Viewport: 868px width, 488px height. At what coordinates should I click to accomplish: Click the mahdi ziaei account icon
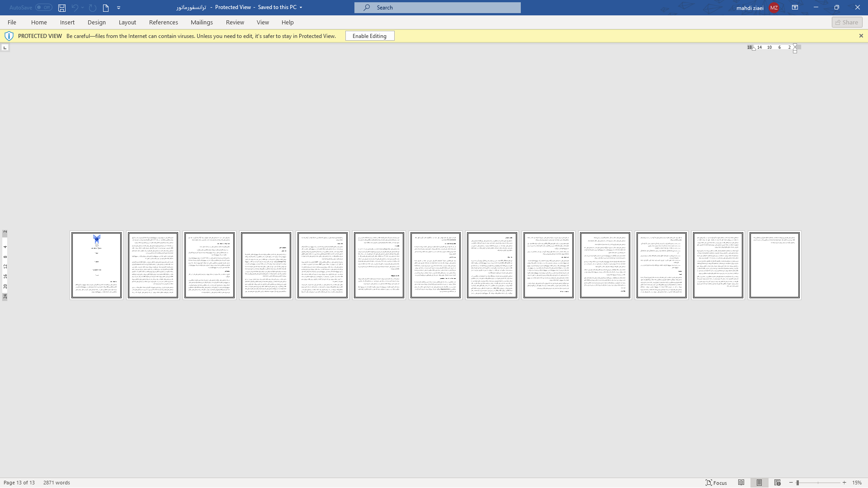tap(774, 7)
